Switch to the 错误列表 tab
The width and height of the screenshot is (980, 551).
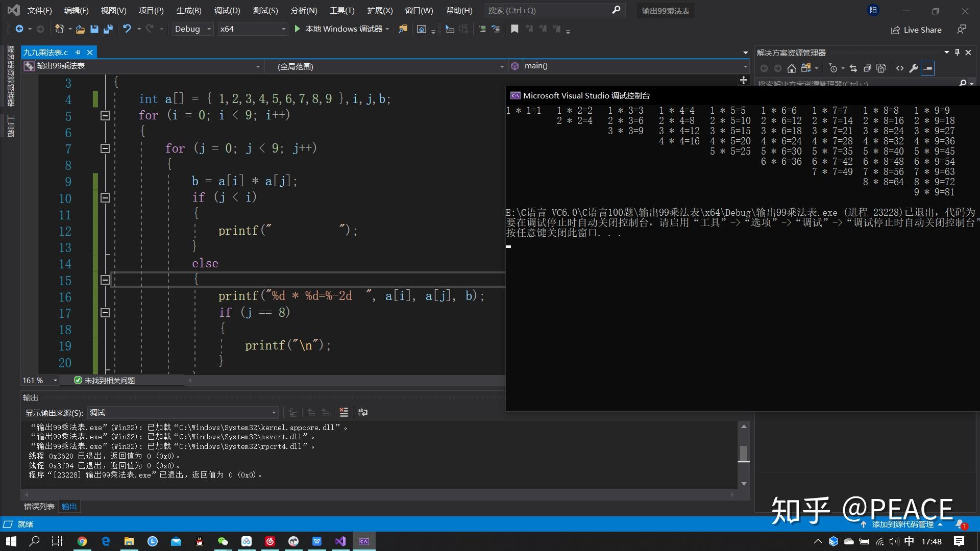click(x=39, y=506)
